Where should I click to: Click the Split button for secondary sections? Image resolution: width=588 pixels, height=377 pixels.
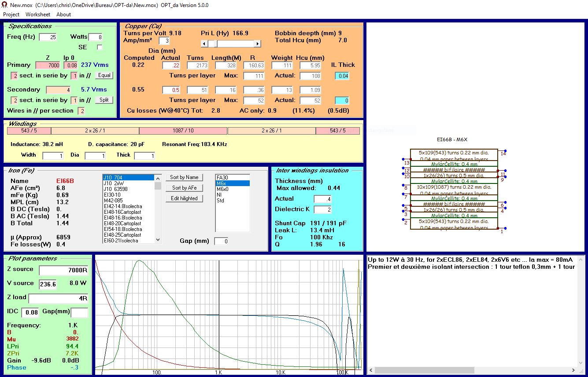click(x=104, y=100)
